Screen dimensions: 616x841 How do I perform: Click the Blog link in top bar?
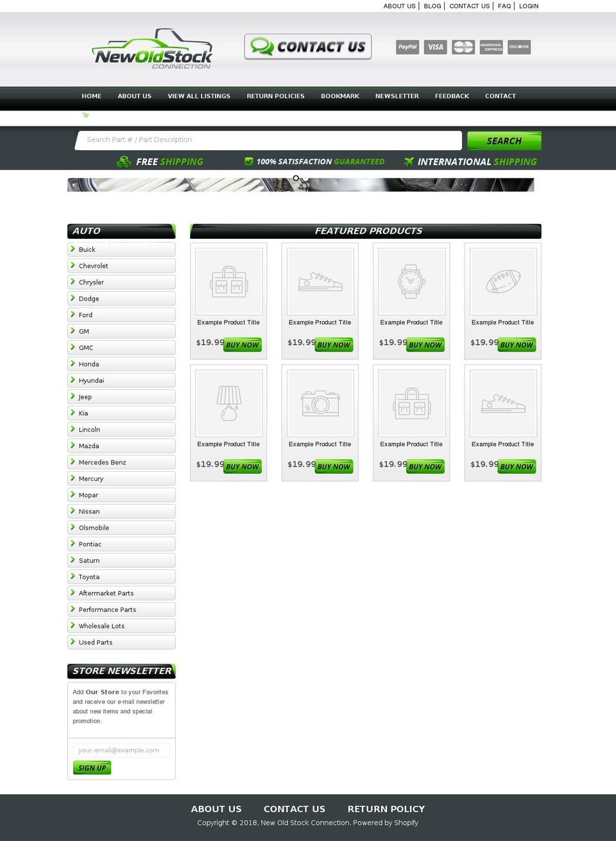click(432, 6)
